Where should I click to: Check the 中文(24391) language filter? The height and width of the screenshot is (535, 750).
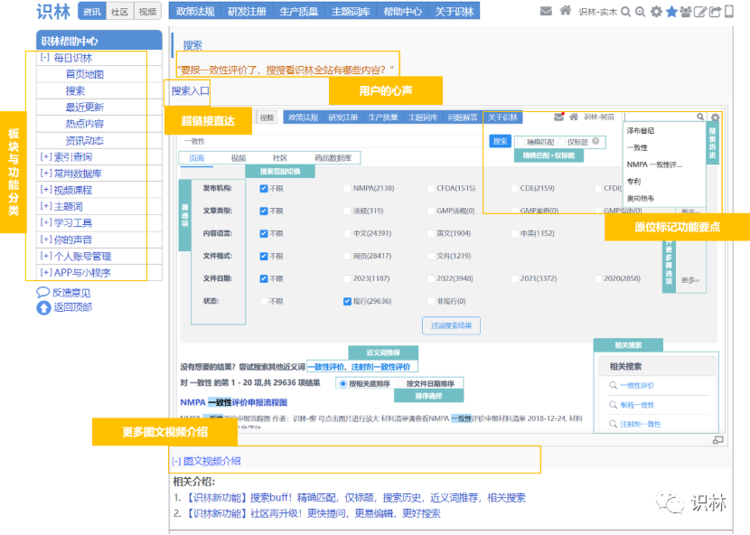[347, 233]
